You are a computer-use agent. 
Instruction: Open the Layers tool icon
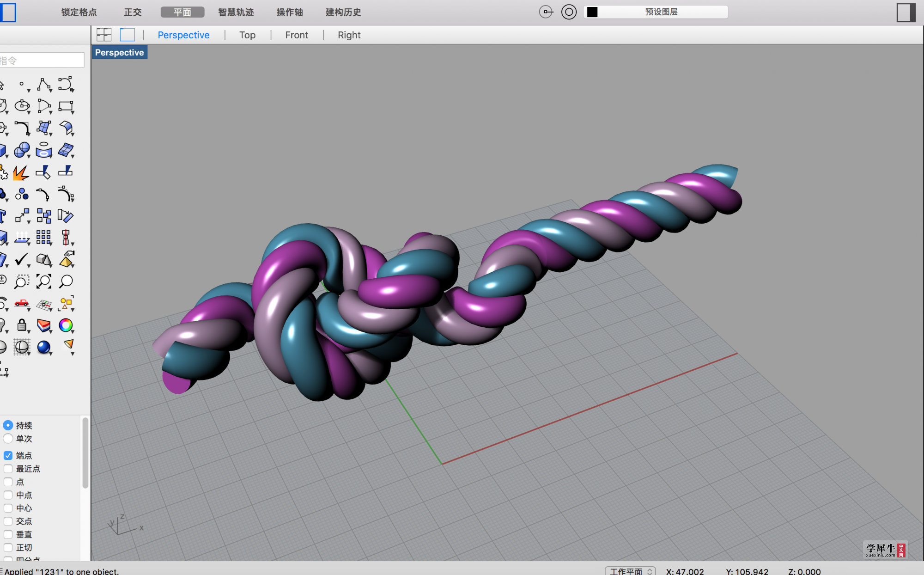(x=44, y=325)
